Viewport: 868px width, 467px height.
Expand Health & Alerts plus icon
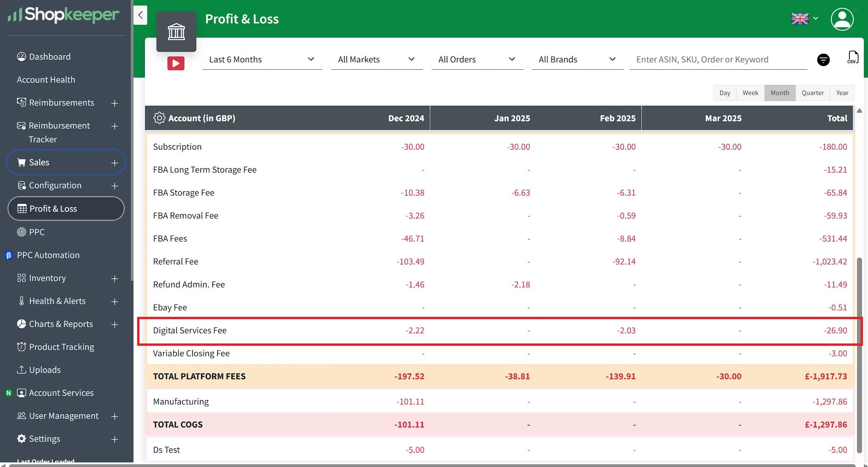115,302
